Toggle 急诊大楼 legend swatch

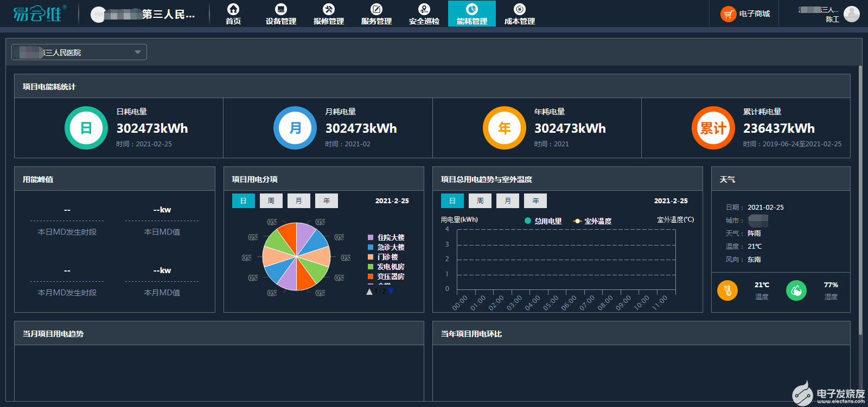[x=371, y=247]
